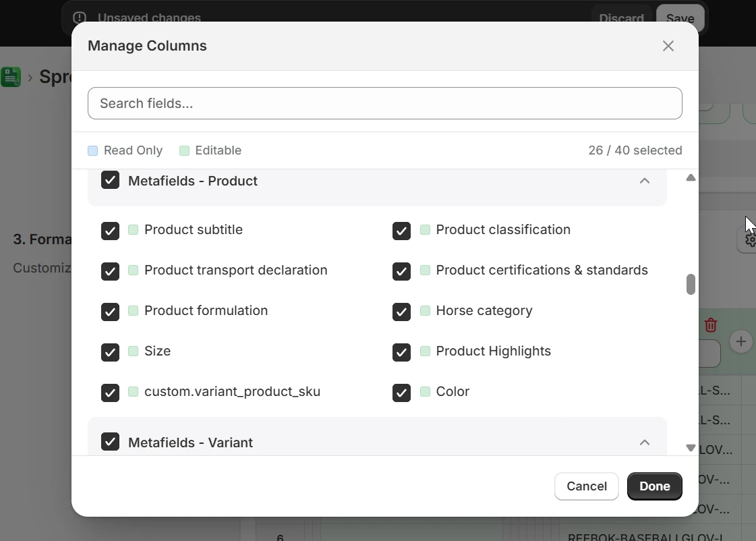Uncheck the Horse category checkbox
The image size is (756, 541).
coord(401,312)
